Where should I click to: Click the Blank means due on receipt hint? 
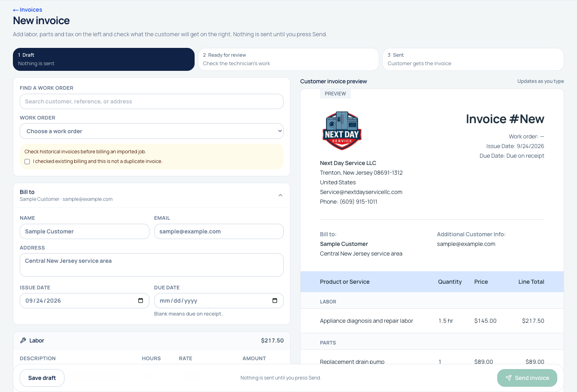188,314
